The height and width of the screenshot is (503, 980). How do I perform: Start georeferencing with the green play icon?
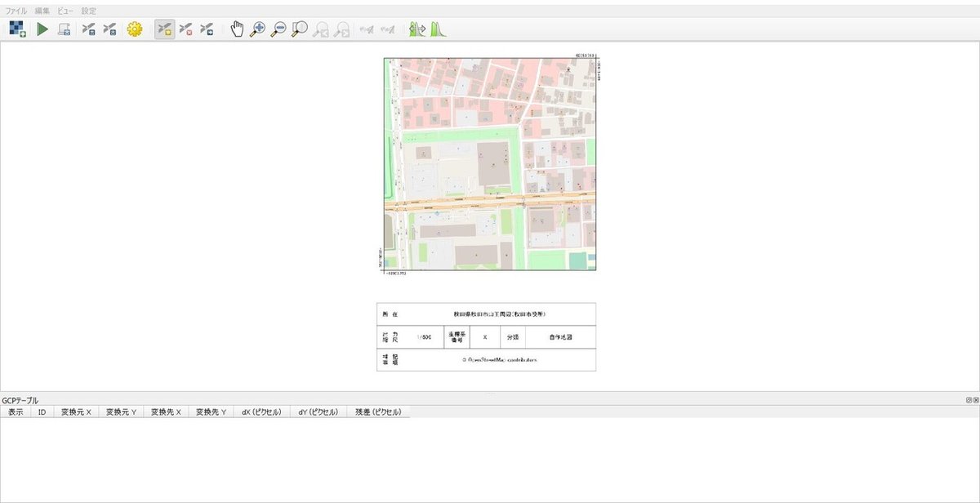(42, 29)
